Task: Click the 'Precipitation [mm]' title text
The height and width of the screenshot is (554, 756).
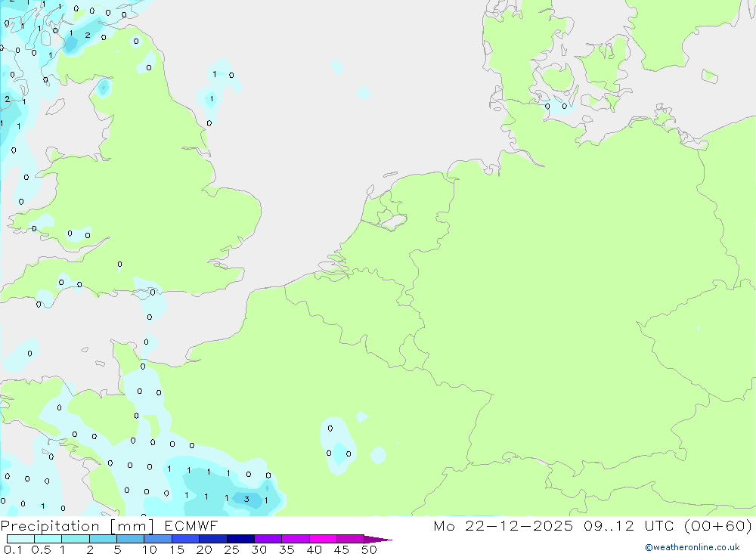Action: (77, 526)
